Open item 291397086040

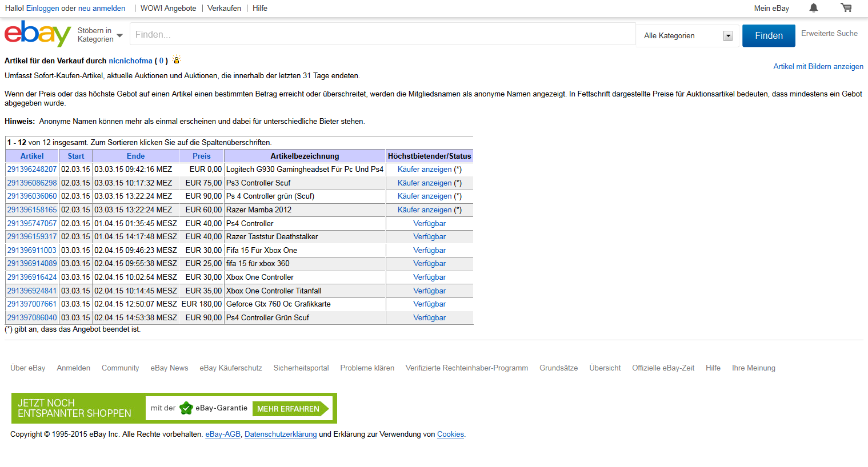[32, 317]
